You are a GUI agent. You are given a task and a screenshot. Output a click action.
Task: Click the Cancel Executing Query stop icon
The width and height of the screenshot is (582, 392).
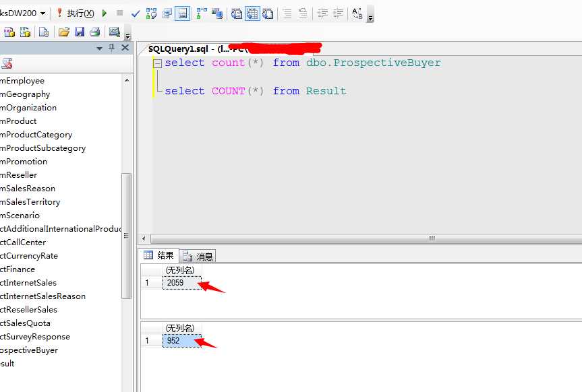click(119, 13)
